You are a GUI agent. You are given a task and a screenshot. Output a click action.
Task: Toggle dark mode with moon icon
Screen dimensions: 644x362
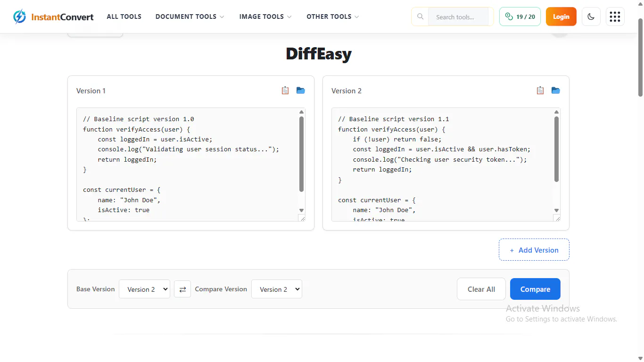tap(591, 16)
